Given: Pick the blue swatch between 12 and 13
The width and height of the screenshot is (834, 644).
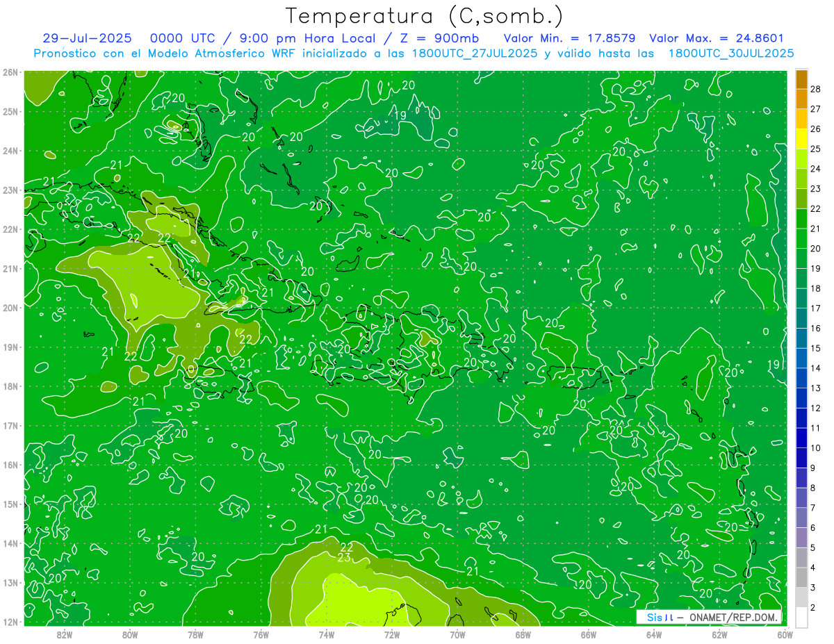Looking at the screenshot, I should [801, 399].
